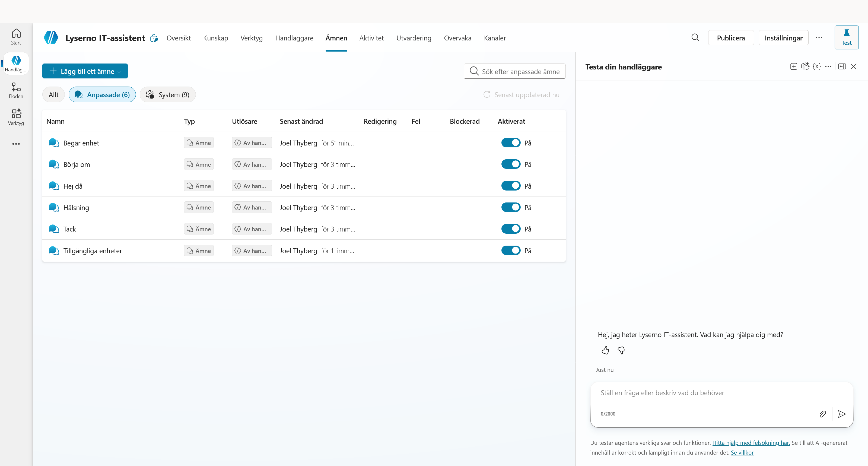The image size is (868, 466).
Task: Click the paperclip attach icon
Action: point(822,414)
